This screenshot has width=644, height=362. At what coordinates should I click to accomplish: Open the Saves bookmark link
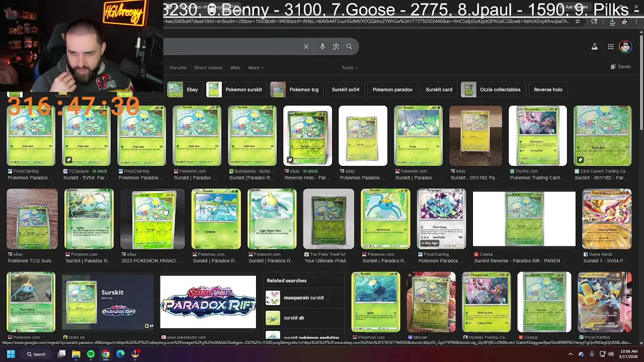click(620, 66)
